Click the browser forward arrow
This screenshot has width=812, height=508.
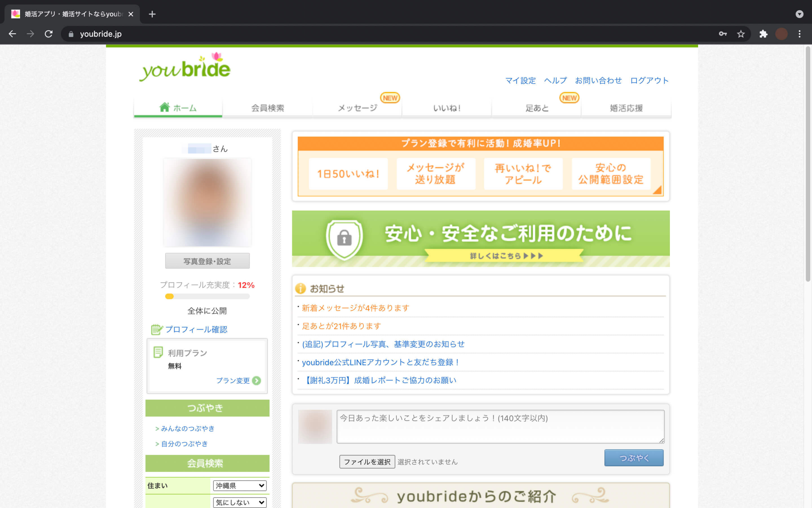coord(30,34)
